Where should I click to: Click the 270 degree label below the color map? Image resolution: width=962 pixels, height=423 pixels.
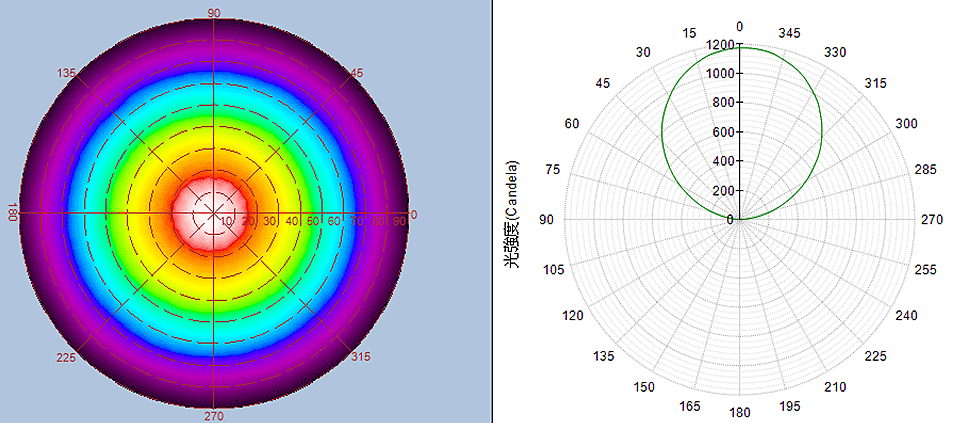(214, 415)
